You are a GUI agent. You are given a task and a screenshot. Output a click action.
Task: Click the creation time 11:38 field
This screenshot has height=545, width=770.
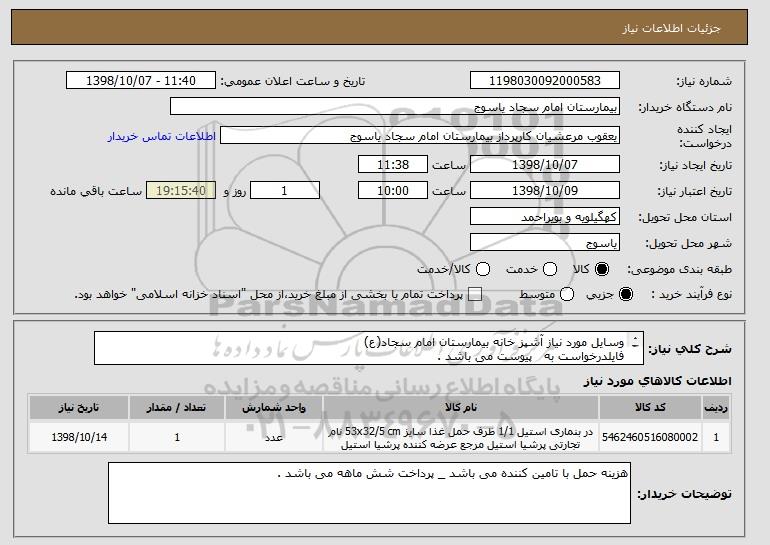(x=393, y=164)
